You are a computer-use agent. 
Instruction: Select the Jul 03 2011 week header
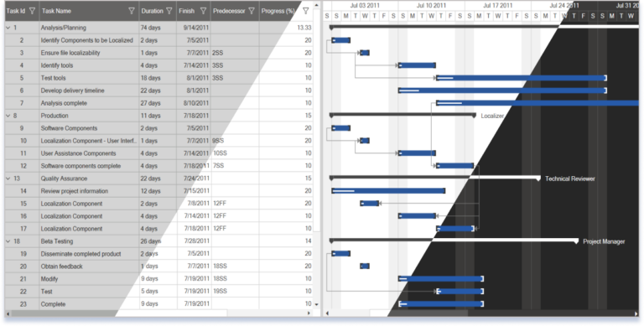point(365,6)
